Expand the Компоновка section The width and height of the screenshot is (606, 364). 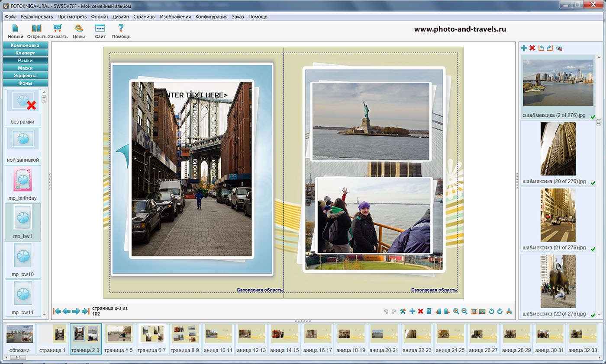(25, 45)
